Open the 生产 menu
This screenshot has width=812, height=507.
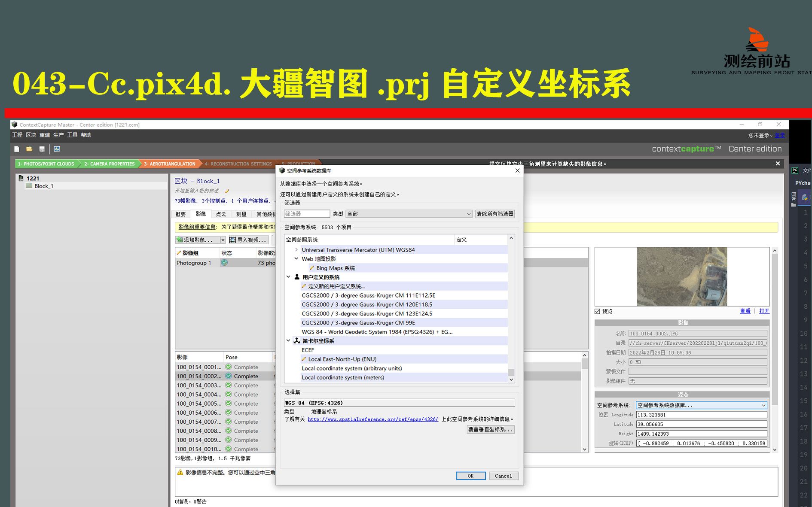pos(58,135)
